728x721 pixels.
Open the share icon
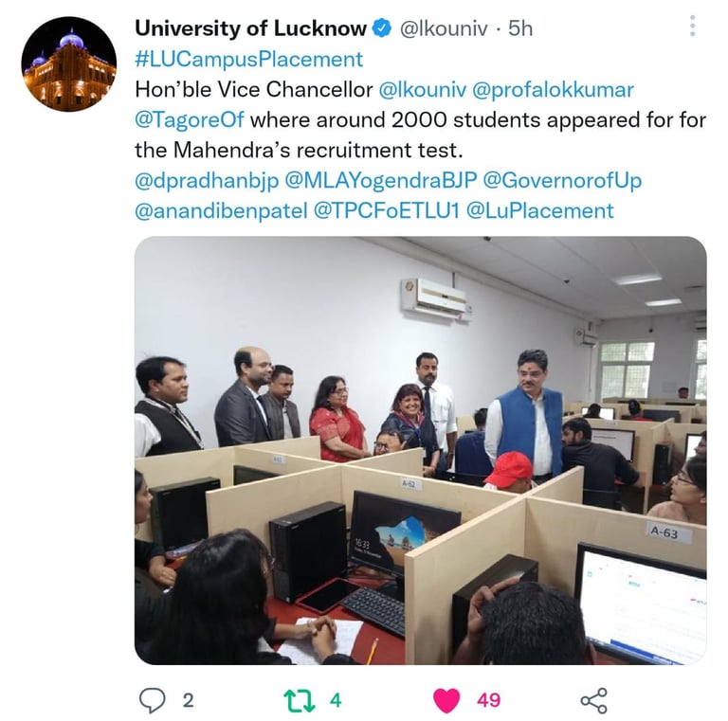[593, 700]
